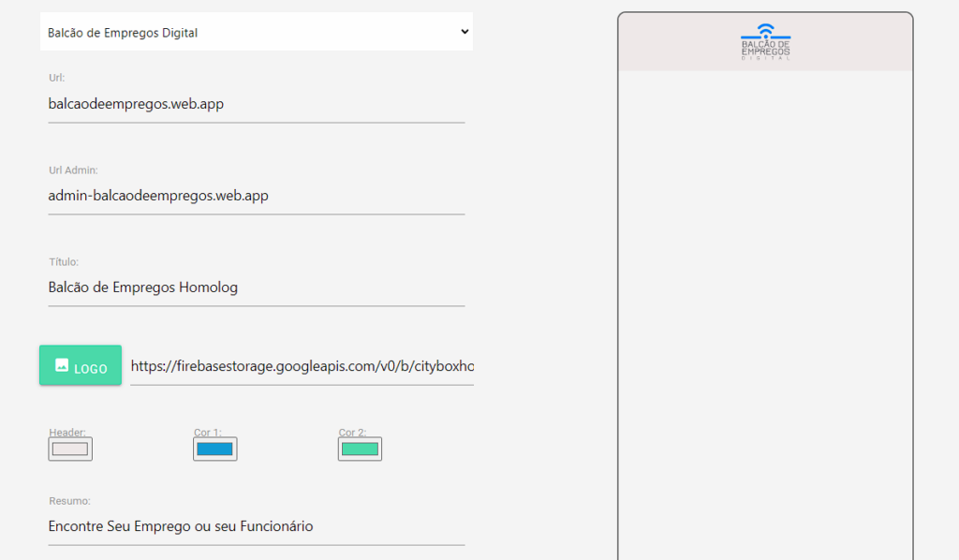This screenshot has width=959, height=560.
Task: Click the Título field Balcão de Empregos Homolog
Action: (257, 287)
